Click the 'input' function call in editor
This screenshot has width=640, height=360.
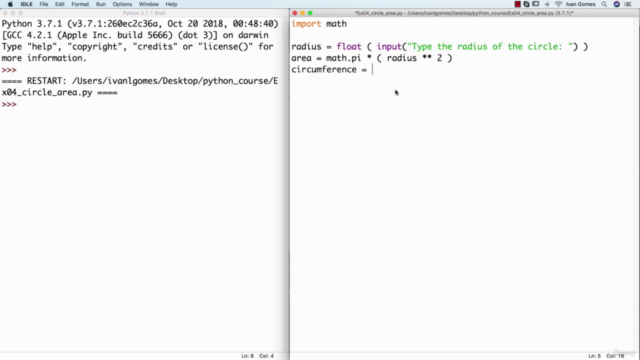(x=389, y=47)
